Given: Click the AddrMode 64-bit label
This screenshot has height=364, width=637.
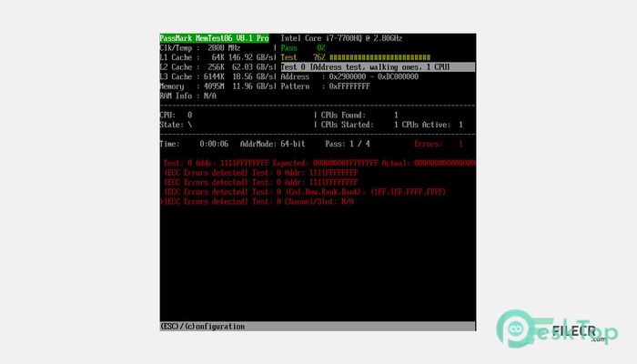Looking at the screenshot, I should coord(272,144).
